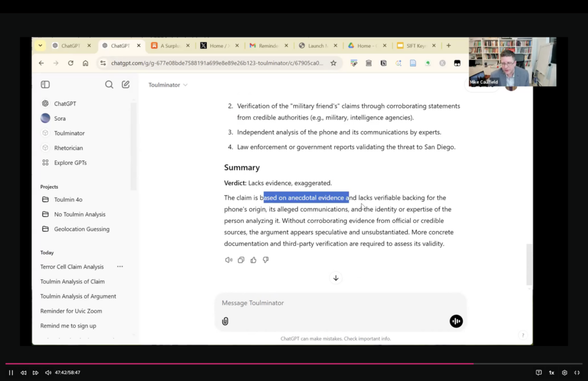Mute the video volume speaker

pyautogui.click(x=48, y=372)
